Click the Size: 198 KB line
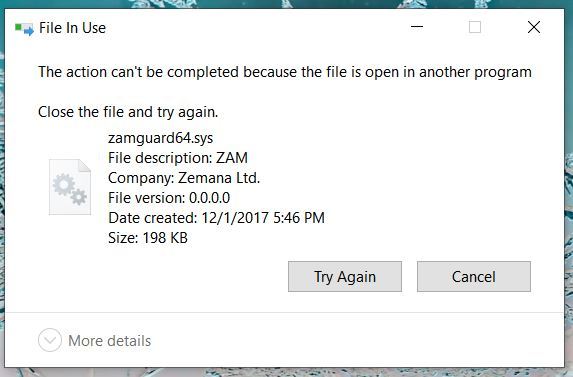 tap(148, 238)
